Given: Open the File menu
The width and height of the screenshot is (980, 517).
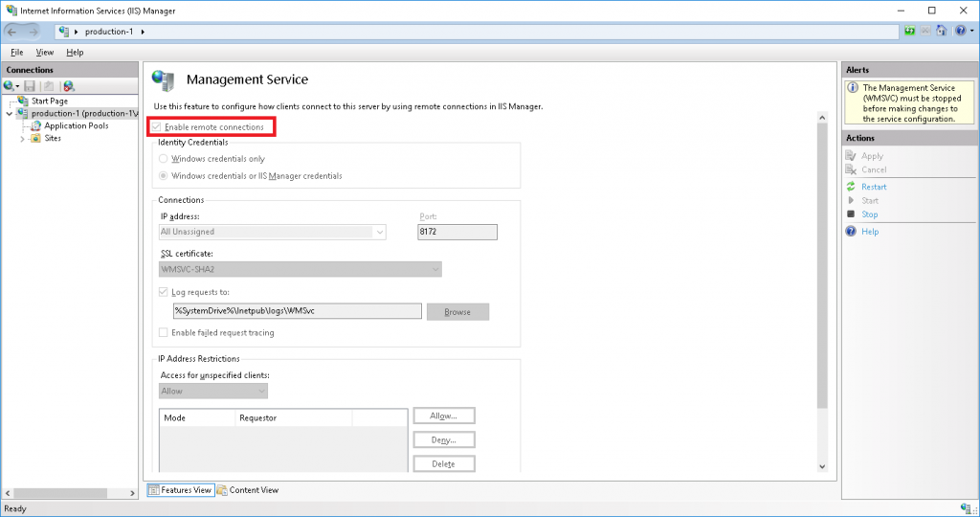Looking at the screenshot, I should (x=17, y=53).
